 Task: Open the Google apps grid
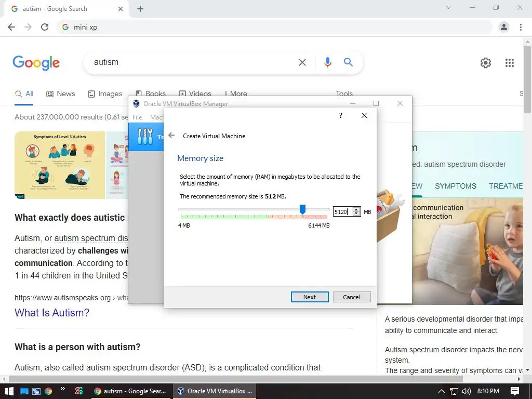tap(510, 63)
